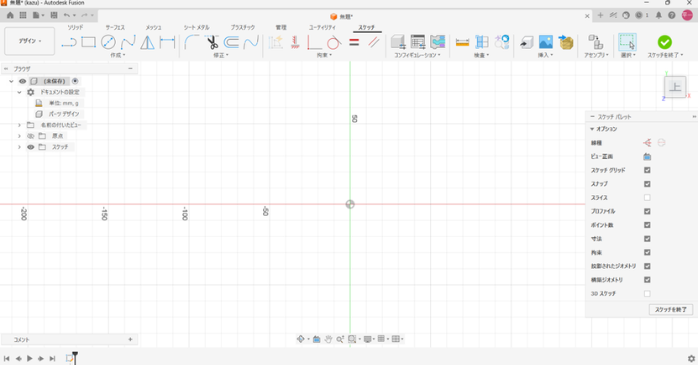Click the Orbit icon in navigation bar

(300, 339)
